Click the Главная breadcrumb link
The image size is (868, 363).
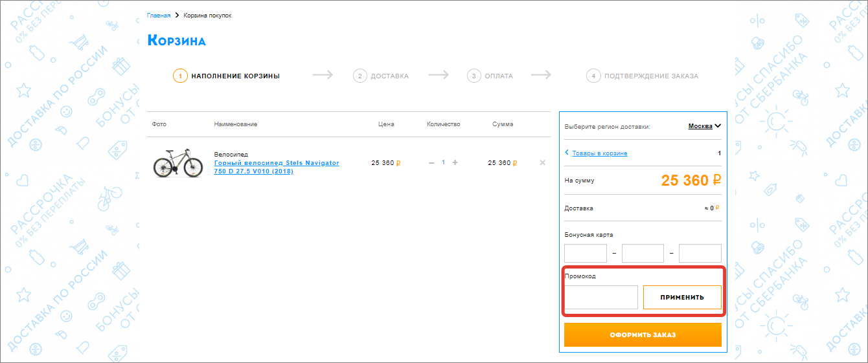[159, 15]
